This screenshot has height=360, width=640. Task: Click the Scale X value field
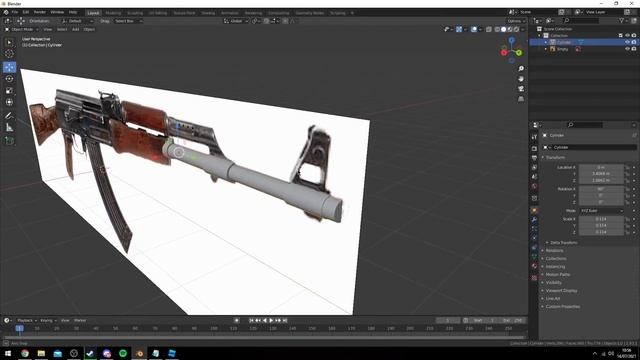602,219
